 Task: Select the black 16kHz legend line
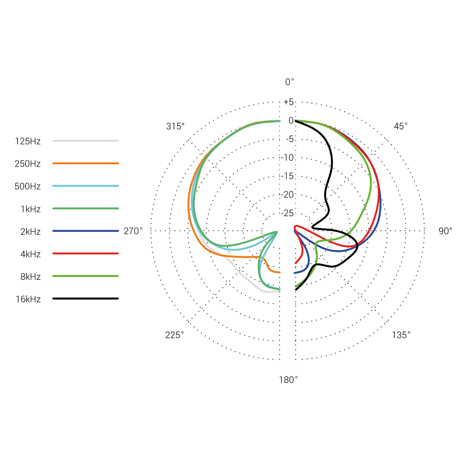click(86, 298)
